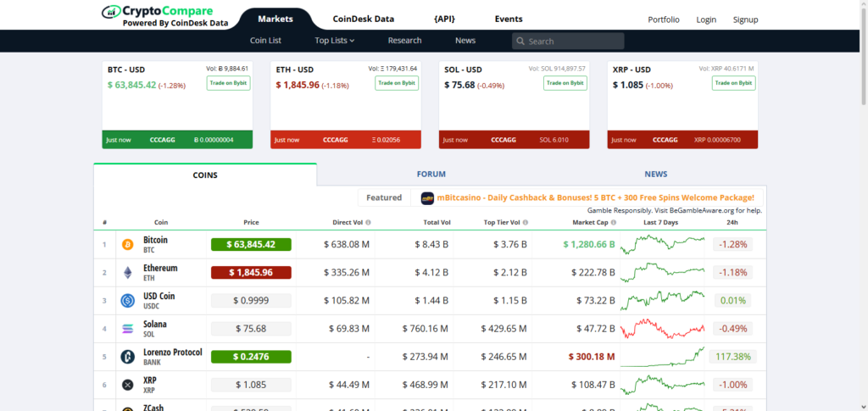Click the 24h column header
This screenshot has height=411, width=868.
pyautogui.click(x=733, y=223)
